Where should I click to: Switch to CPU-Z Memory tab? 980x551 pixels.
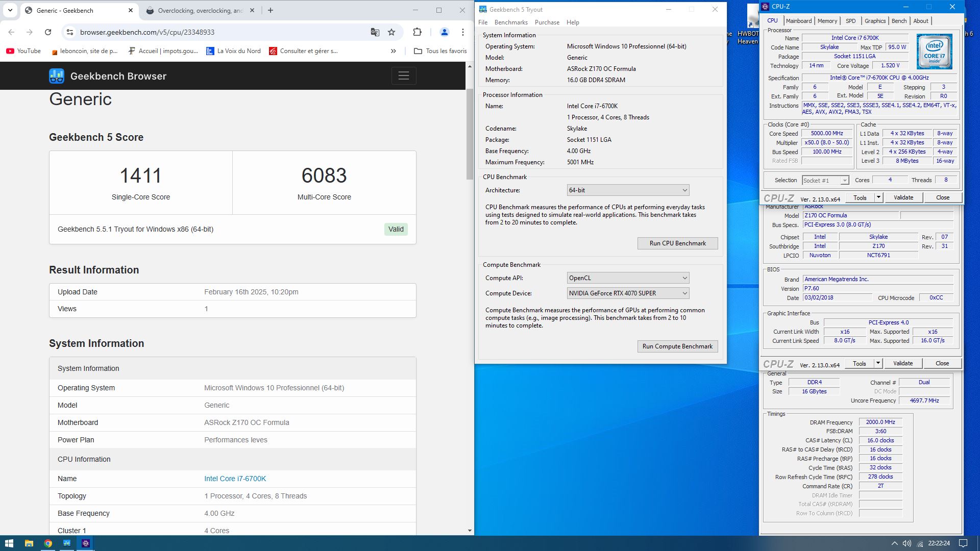tap(827, 21)
